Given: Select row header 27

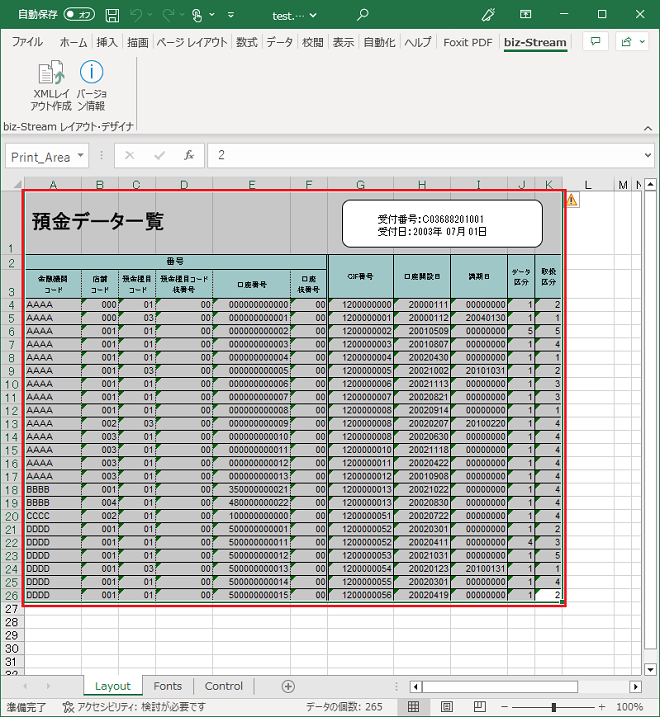Looking at the screenshot, I should pos(12,609).
